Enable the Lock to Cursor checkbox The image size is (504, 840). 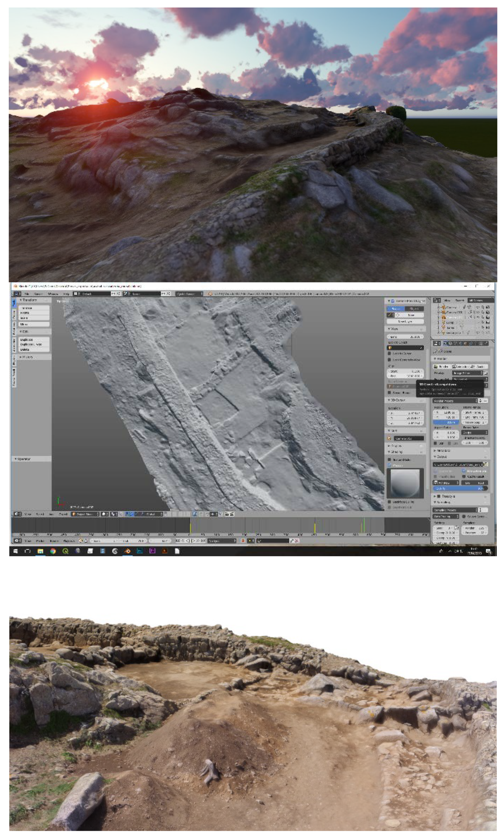pyautogui.click(x=389, y=354)
